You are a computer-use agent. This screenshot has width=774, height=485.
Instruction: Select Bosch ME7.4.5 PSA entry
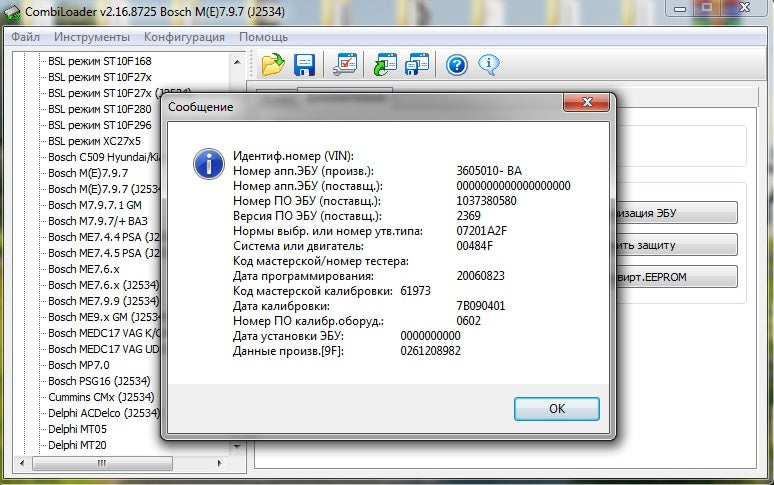pyautogui.click(x=104, y=253)
